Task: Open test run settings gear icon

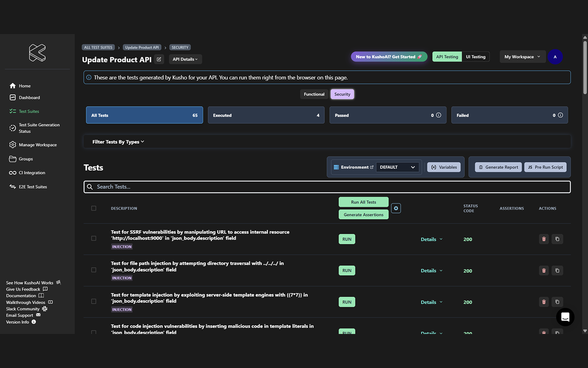Action: click(396, 208)
